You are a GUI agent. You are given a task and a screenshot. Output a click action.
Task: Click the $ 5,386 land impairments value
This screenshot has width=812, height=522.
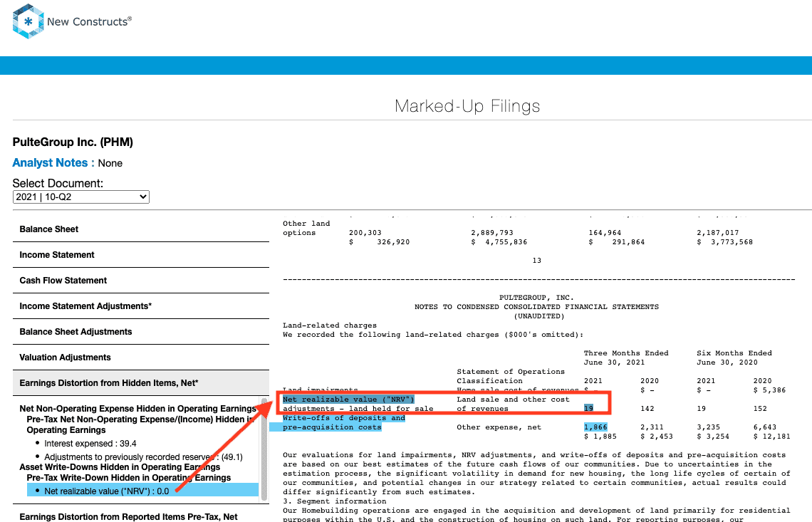(x=769, y=390)
